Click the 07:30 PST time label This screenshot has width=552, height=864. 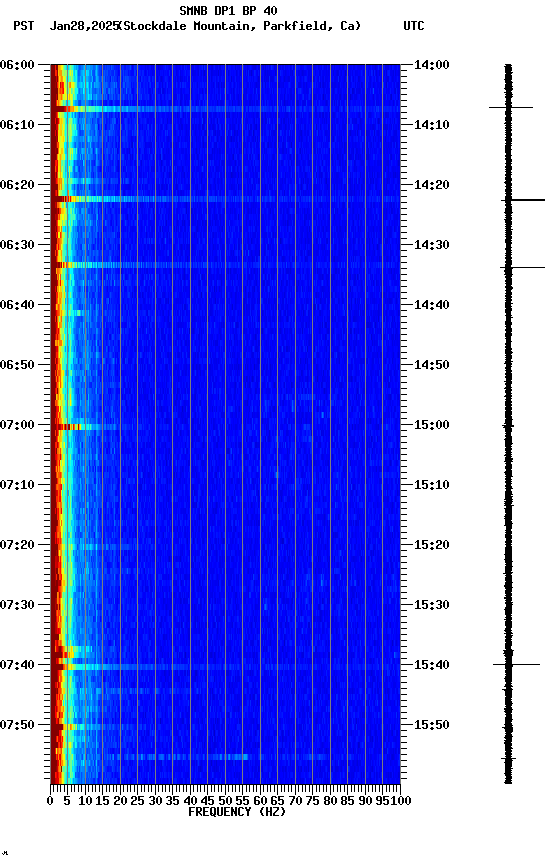(17, 605)
